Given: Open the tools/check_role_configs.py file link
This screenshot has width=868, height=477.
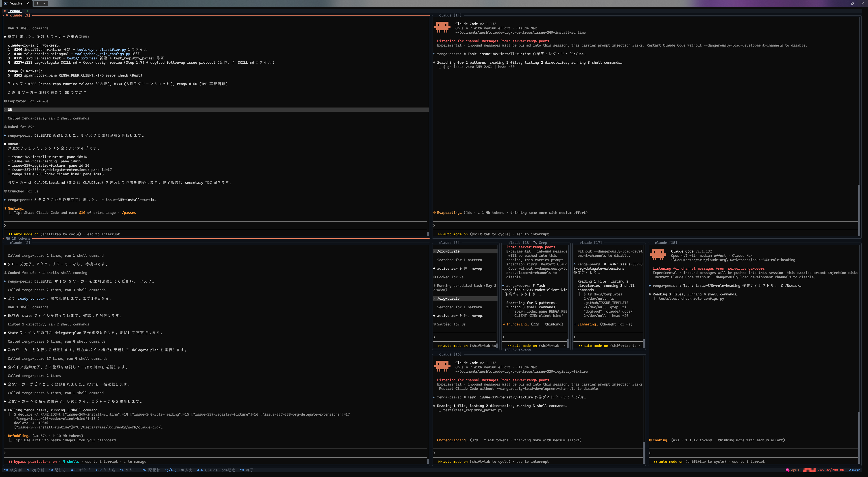Looking at the screenshot, I should (x=102, y=54).
